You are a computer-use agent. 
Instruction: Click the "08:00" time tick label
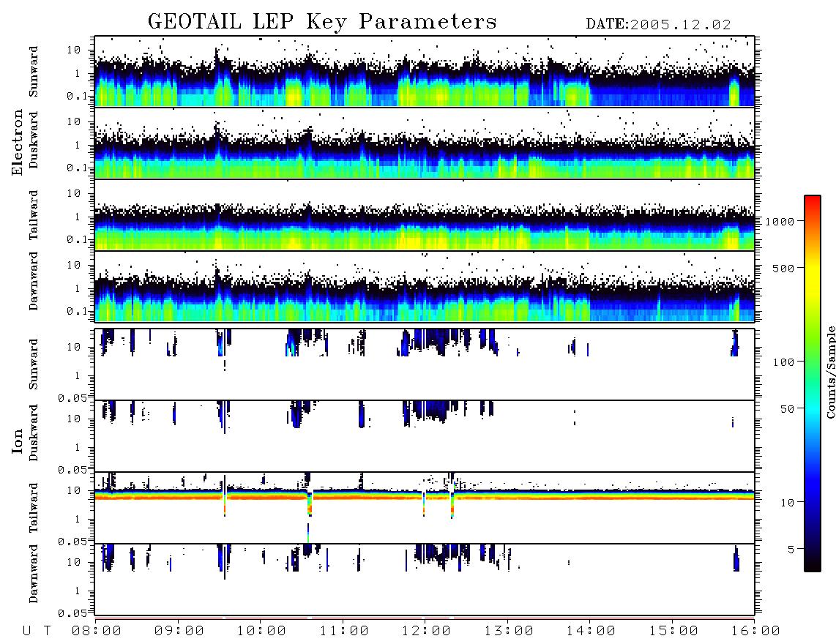click(x=97, y=632)
